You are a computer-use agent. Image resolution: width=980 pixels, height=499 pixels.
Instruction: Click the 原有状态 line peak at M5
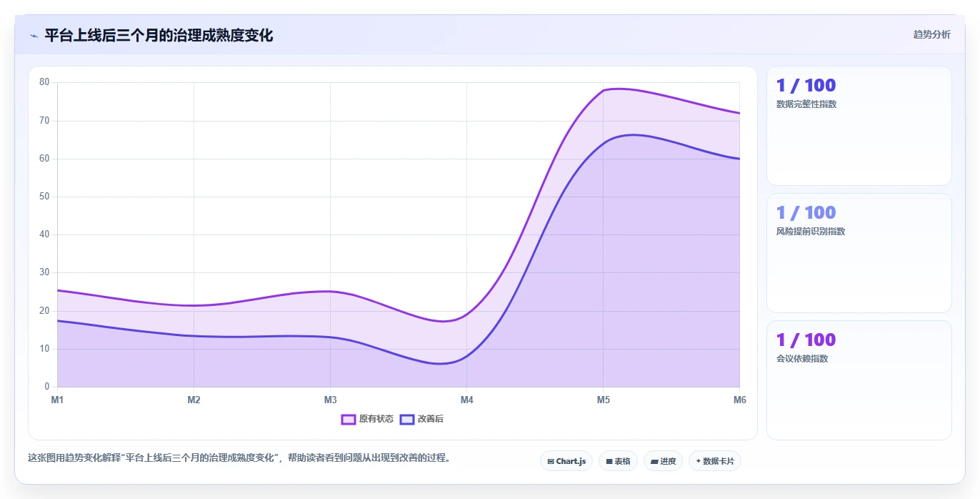[604, 90]
